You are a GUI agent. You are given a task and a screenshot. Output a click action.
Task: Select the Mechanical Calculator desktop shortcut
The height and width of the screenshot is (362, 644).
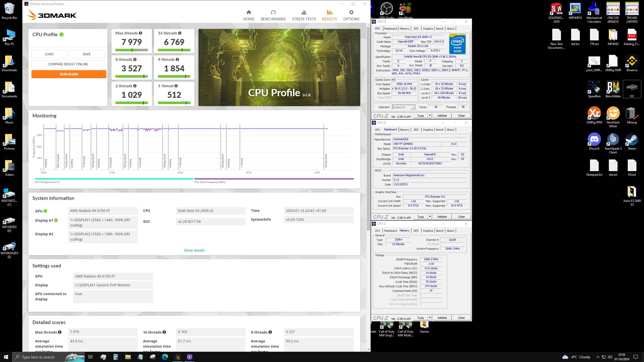594,13
